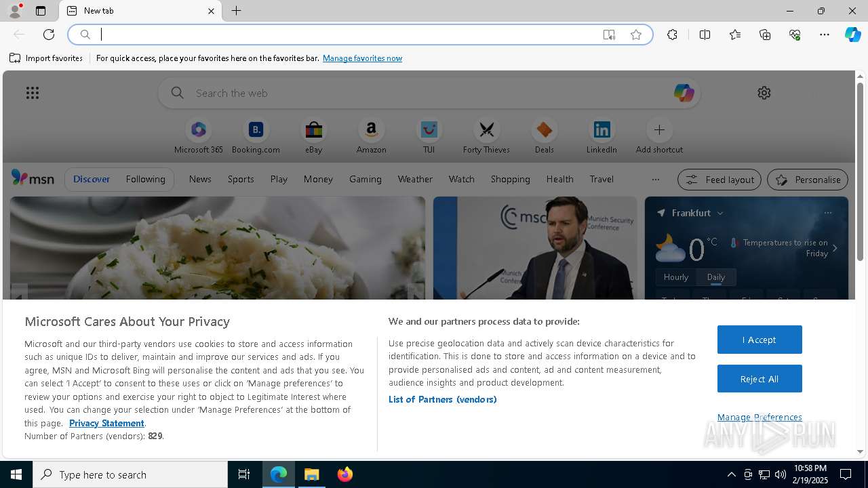Viewport: 868px width, 488px height.
Task: Open page settings gear icon
Action: [764, 93]
